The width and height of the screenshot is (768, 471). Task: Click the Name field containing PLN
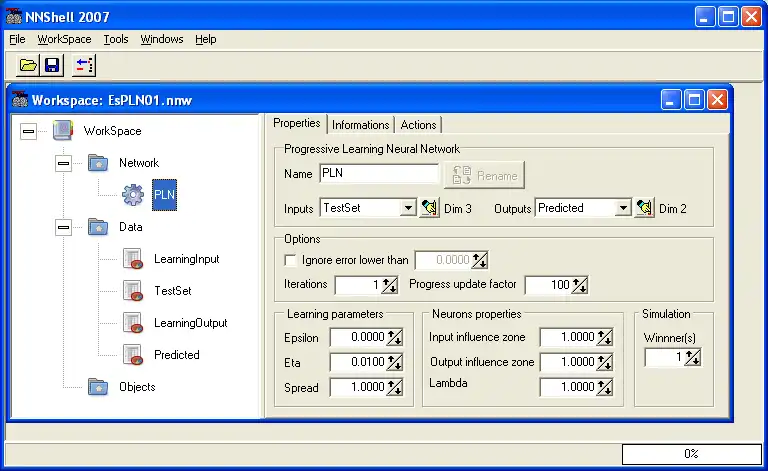tap(379, 173)
